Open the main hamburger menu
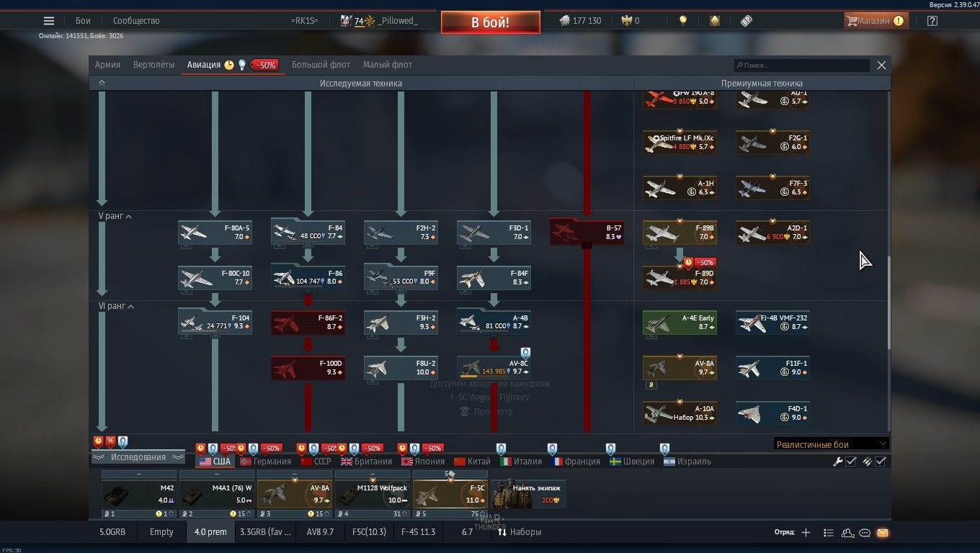The height and width of the screenshot is (553, 980). pos(49,21)
